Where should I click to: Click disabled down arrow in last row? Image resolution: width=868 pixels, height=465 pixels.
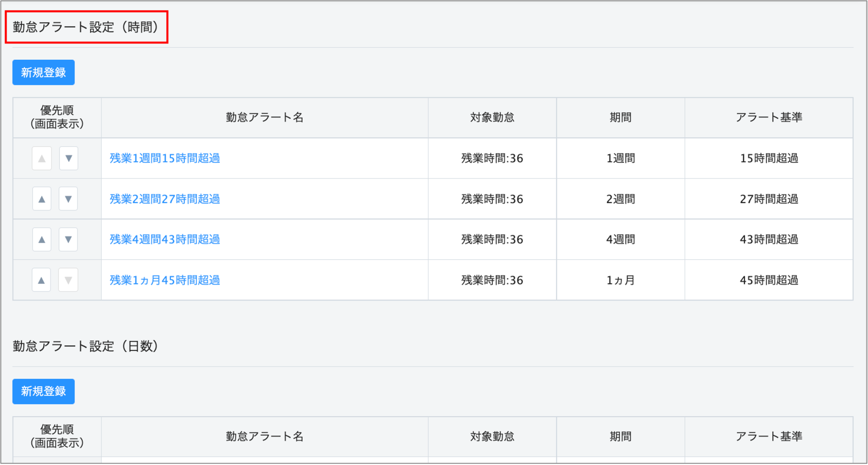[68, 280]
